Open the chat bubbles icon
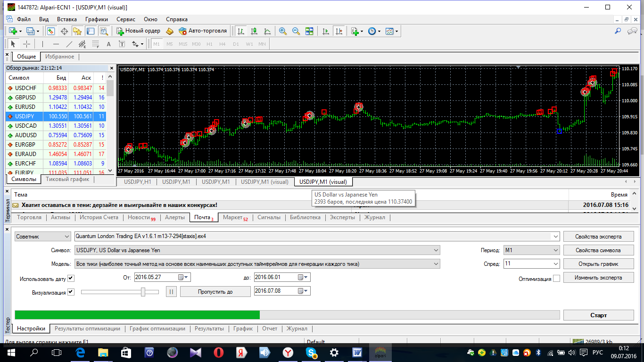The height and width of the screenshot is (362, 644). coord(633,31)
